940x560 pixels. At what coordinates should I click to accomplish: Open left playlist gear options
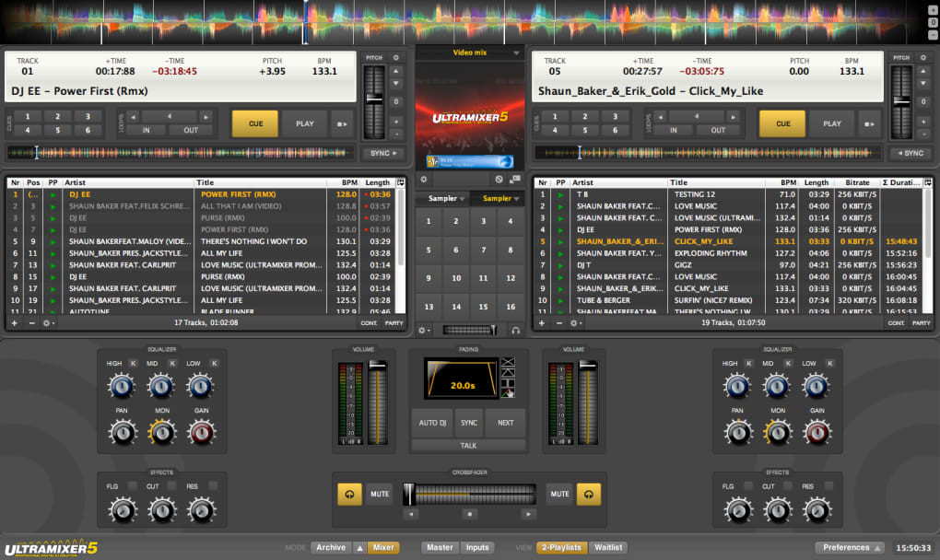48,323
